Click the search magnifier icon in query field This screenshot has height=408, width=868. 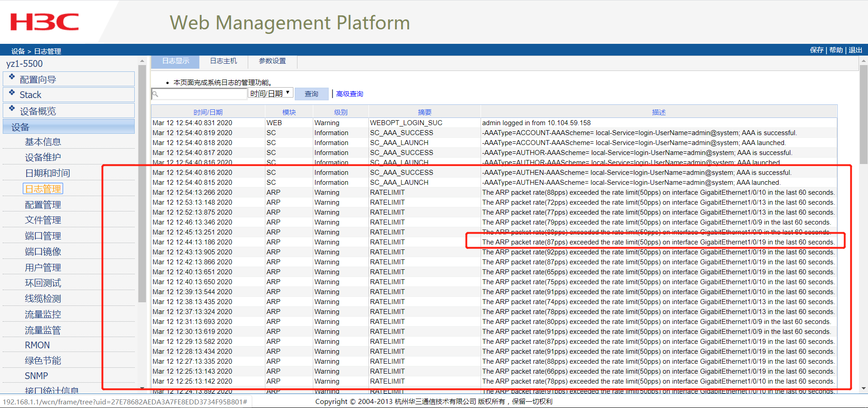click(156, 94)
